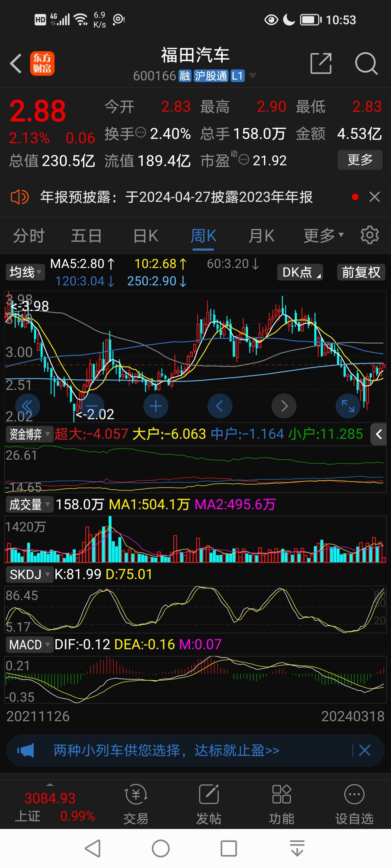This screenshot has width=391, height=868.
Task: Switch to 月K chart tab
Action: pyautogui.click(x=261, y=236)
